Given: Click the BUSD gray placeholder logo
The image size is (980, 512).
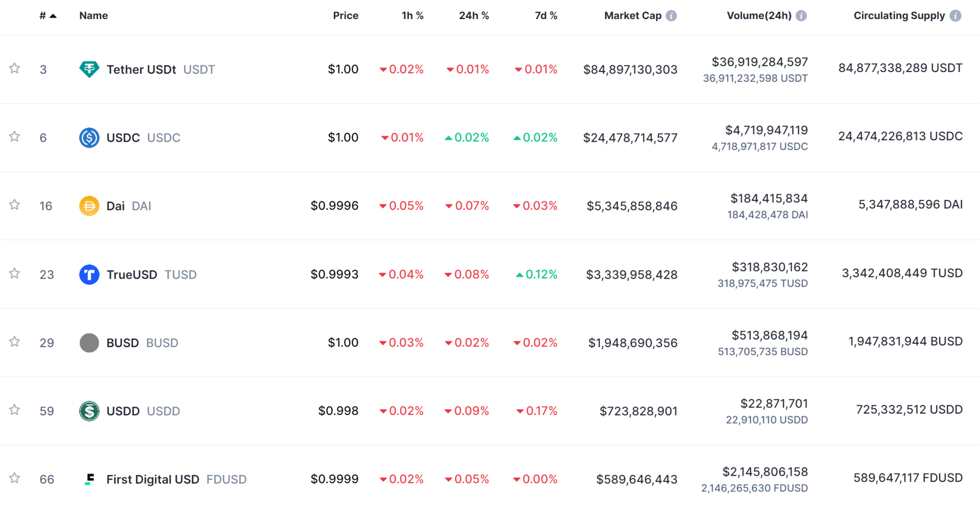Looking at the screenshot, I should pos(89,343).
